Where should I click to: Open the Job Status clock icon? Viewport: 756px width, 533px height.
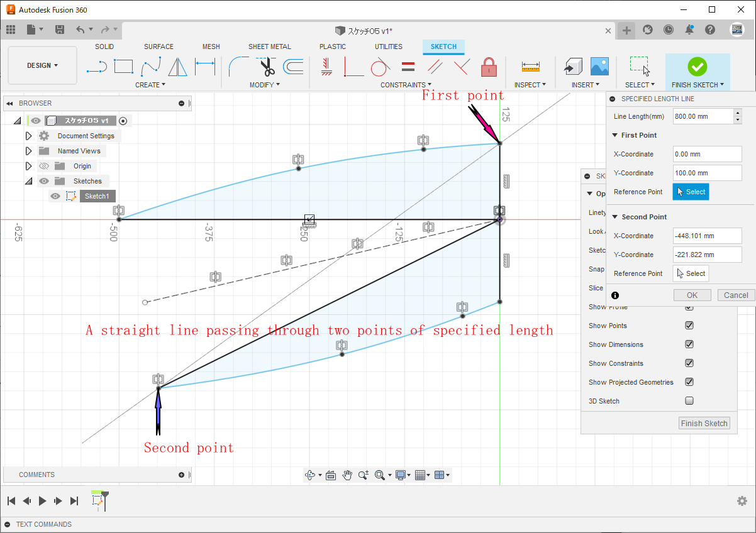[668, 30]
